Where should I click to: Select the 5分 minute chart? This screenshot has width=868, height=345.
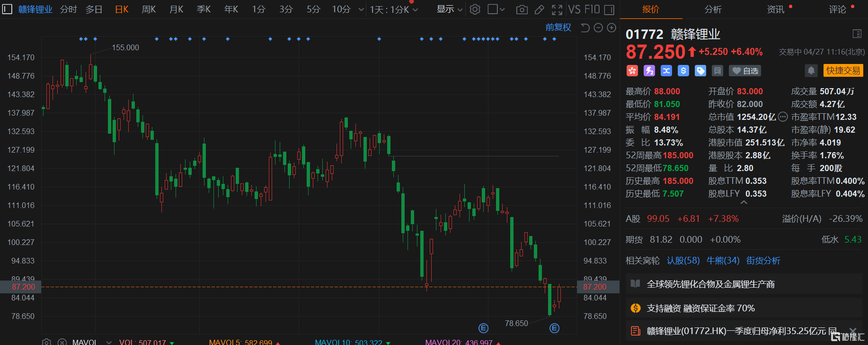pyautogui.click(x=313, y=9)
